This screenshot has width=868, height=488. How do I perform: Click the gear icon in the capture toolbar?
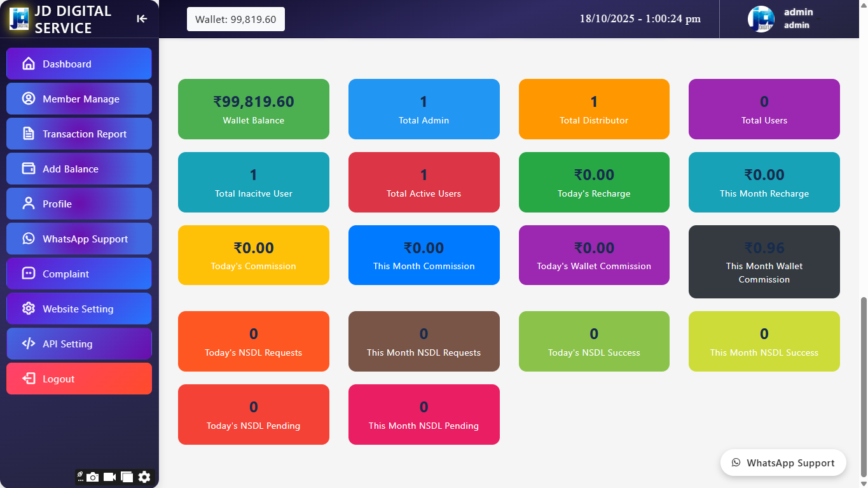pyautogui.click(x=144, y=477)
